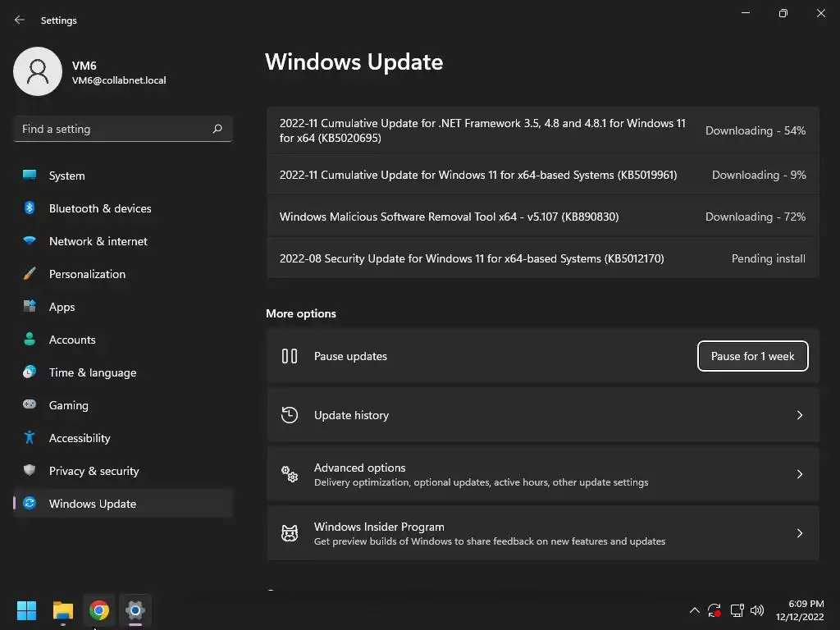The height and width of the screenshot is (630, 840).
Task: Click the System monitor icon in sidebar
Action: click(x=30, y=176)
